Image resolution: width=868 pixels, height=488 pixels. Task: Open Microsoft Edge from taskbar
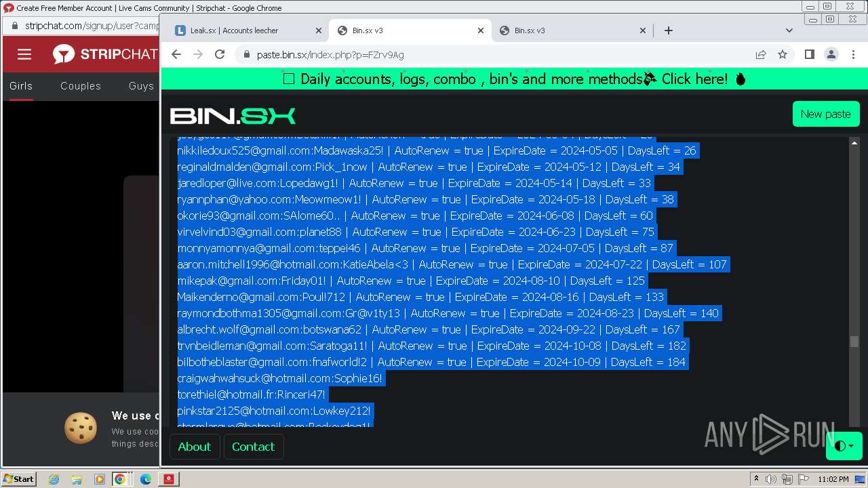(x=145, y=479)
